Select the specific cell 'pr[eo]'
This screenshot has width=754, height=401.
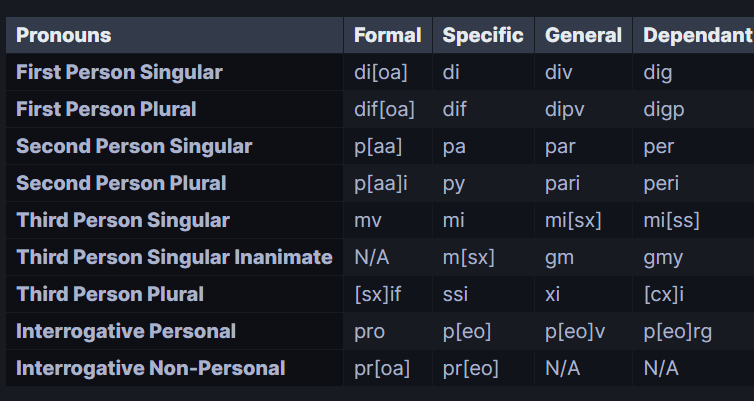click(470, 368)
